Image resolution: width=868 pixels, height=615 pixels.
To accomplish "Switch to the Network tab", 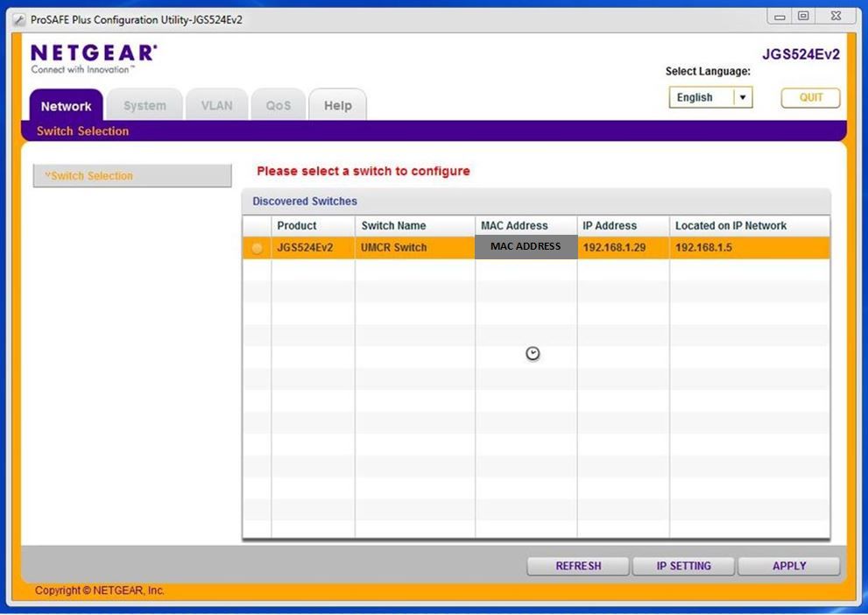I will (66, 105).
